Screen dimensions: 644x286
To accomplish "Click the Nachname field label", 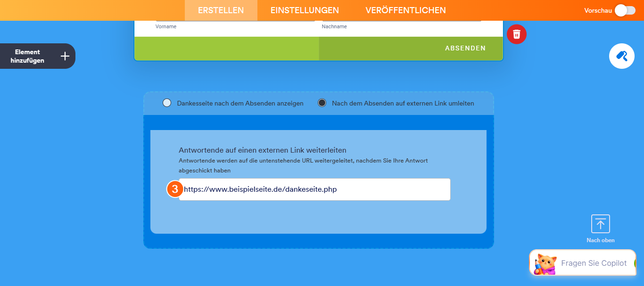I will 334,27.
